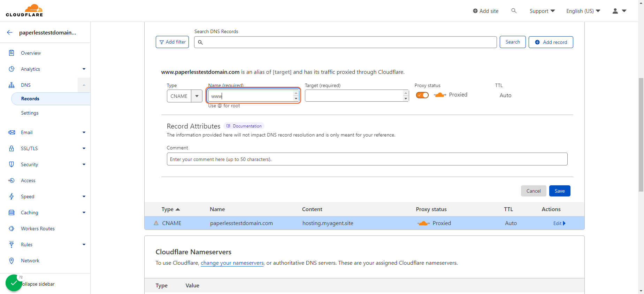Screen dimensions: 644x294
Task: Click the Comment text field
Action: [x=367, y=159]
